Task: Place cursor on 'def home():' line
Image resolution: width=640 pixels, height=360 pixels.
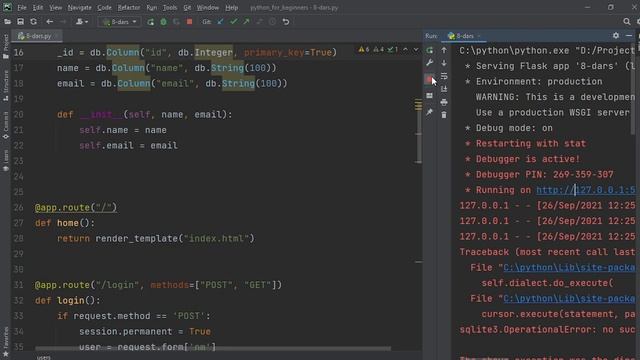Action: pyautogui.click(x=64, y=223)
